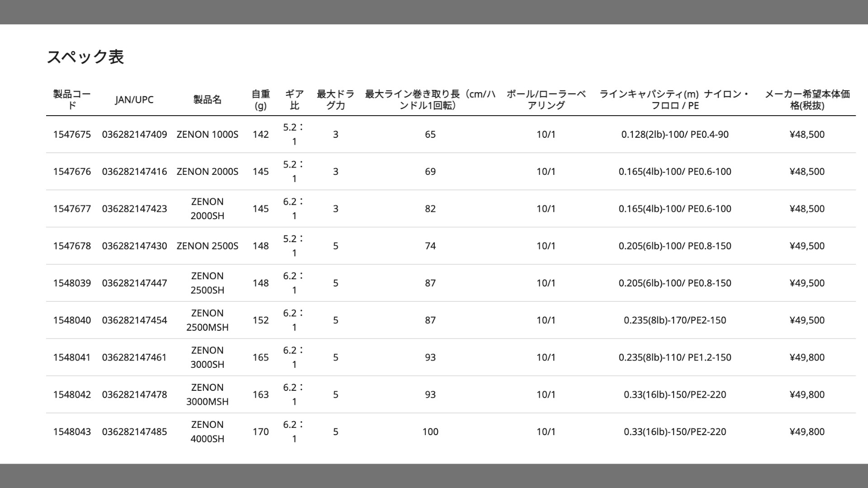Click the ギア比 column header
This screenshot has width=868, height=488.
[x=294, y=99]
